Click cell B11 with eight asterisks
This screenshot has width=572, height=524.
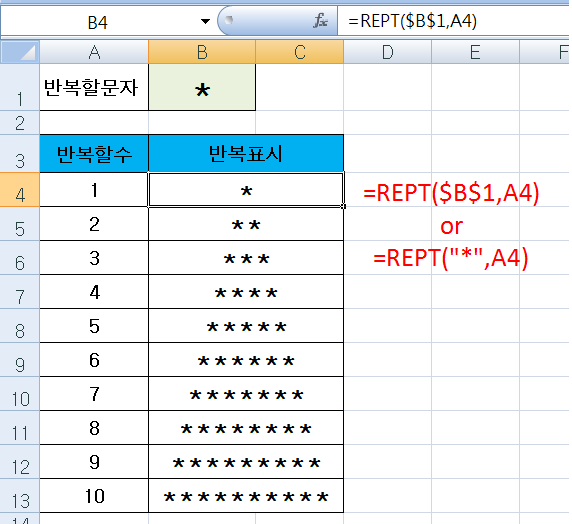(246, 427)
